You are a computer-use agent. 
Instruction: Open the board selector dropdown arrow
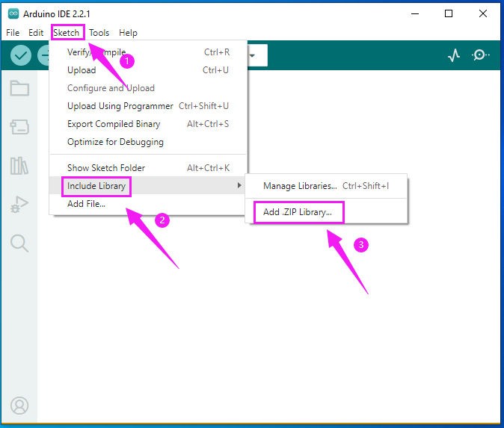coord(253,55)
